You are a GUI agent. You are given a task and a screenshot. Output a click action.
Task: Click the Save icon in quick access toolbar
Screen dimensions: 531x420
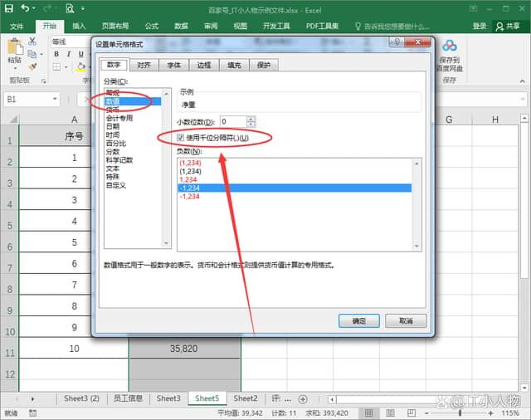click(x=8, y=8)
